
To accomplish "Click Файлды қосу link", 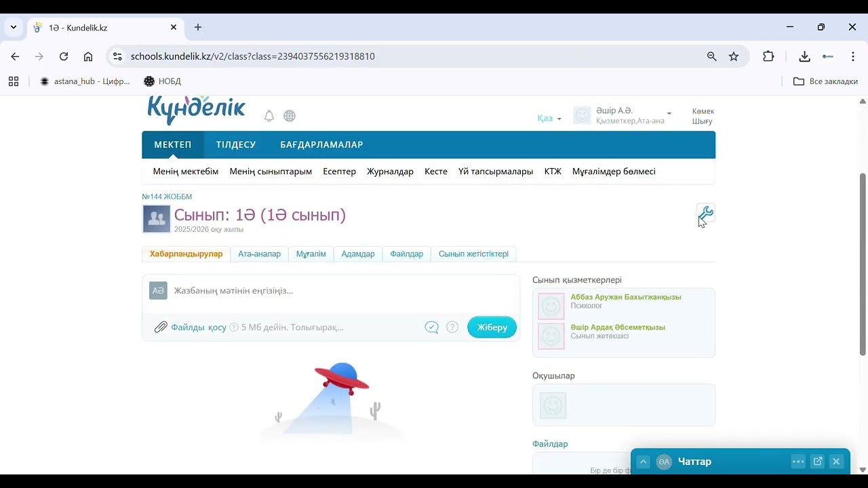I will [199, 327].
